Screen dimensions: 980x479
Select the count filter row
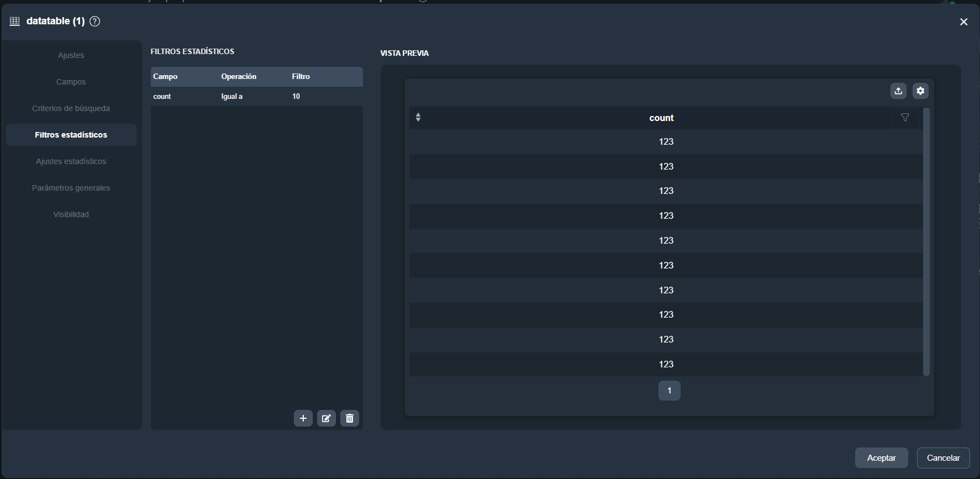[x=256, y=97]
